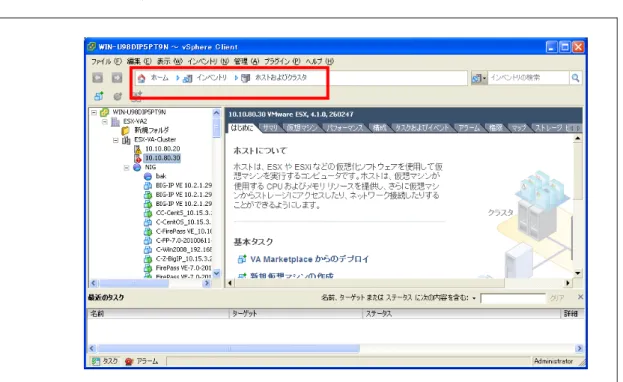Viewport: 623px width, 382px height.
Task: Click the content pane scroll-up arrow
Action: pyautogui.click(x=577, y=138)
